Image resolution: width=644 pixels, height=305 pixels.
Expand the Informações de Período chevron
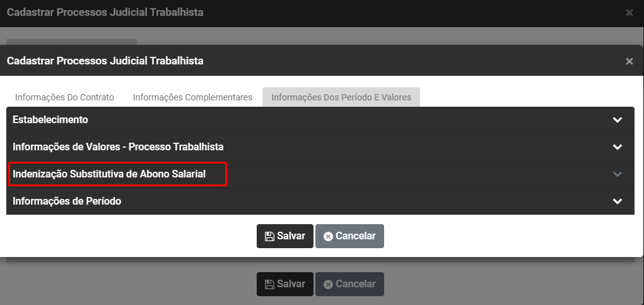coord(618,201)
